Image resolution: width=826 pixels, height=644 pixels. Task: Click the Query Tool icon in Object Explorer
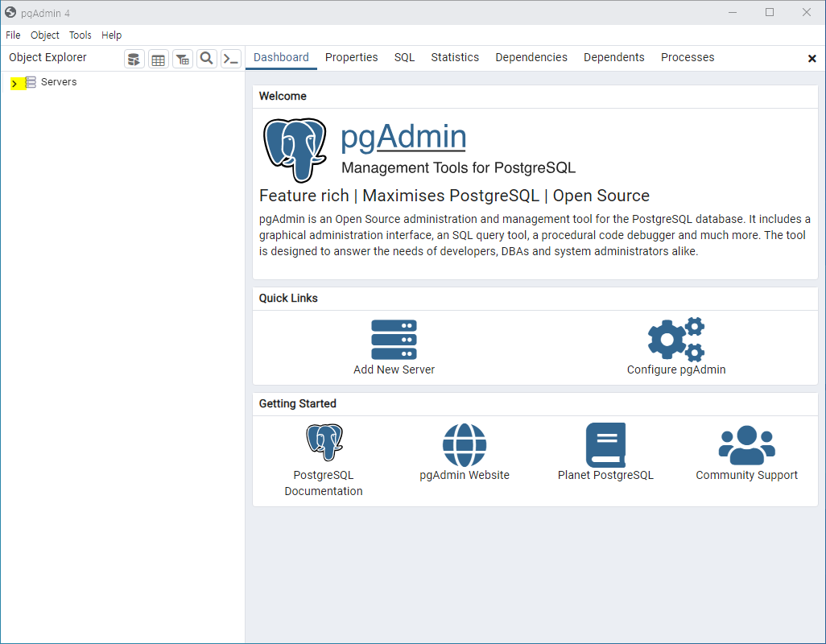(x=134, y=59)
